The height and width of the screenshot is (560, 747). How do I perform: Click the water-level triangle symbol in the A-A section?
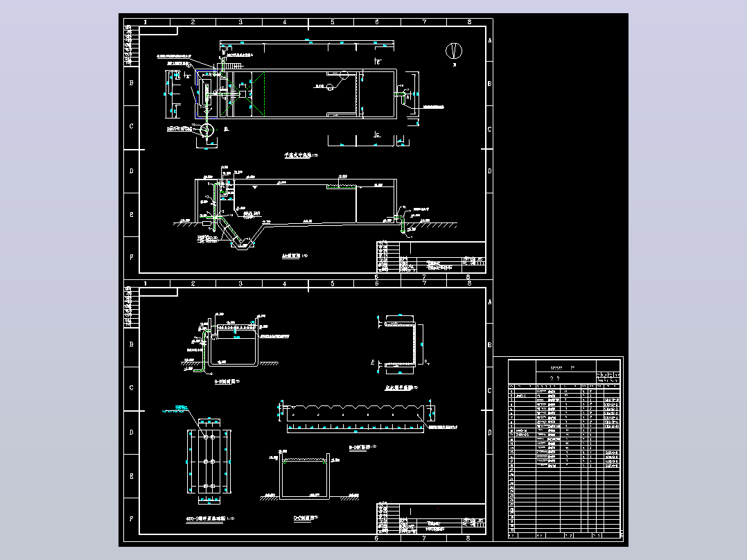coord(254,187)
